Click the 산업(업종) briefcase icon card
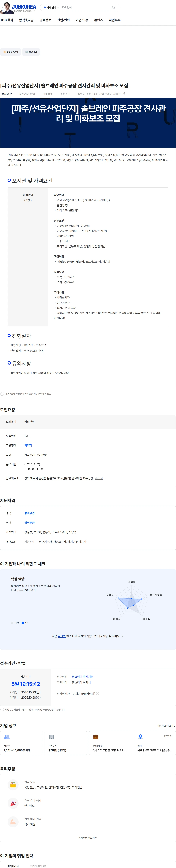Viewport: 176px width, 868px height. click(110, 743)
